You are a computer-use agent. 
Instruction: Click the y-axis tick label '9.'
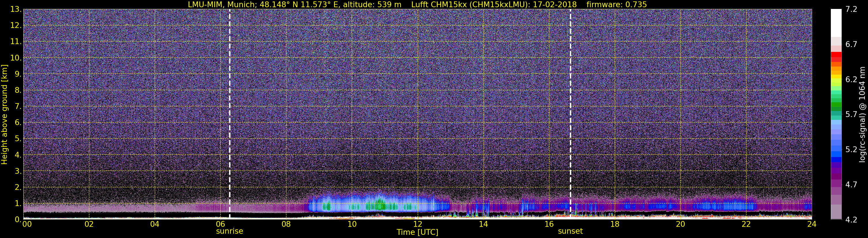(18, 74)
